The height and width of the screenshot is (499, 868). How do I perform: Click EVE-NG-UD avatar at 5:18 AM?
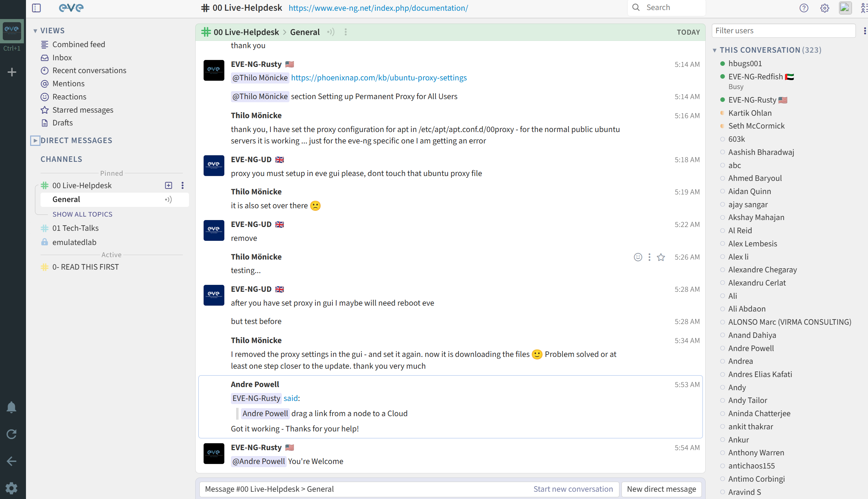click(x=214, y=166)
